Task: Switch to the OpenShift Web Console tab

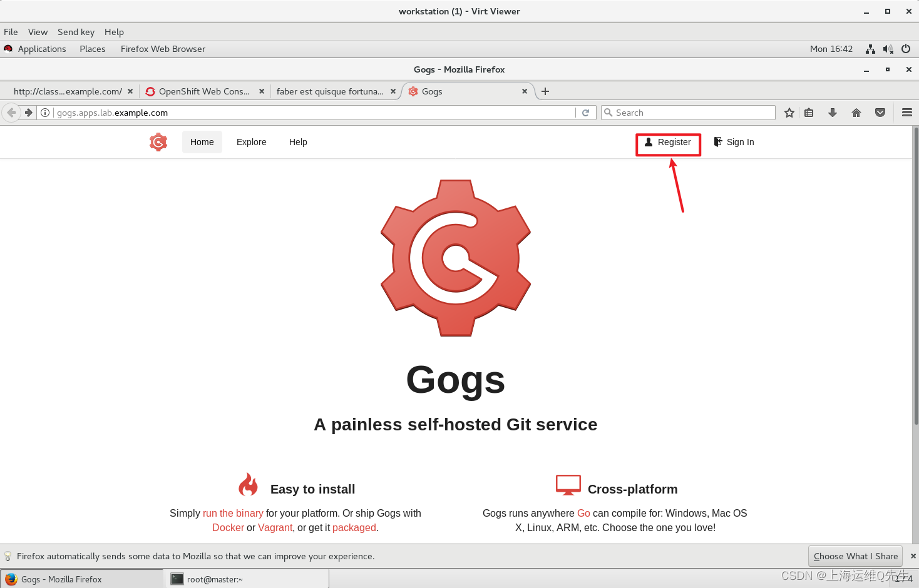Action: tap(204, 91)
